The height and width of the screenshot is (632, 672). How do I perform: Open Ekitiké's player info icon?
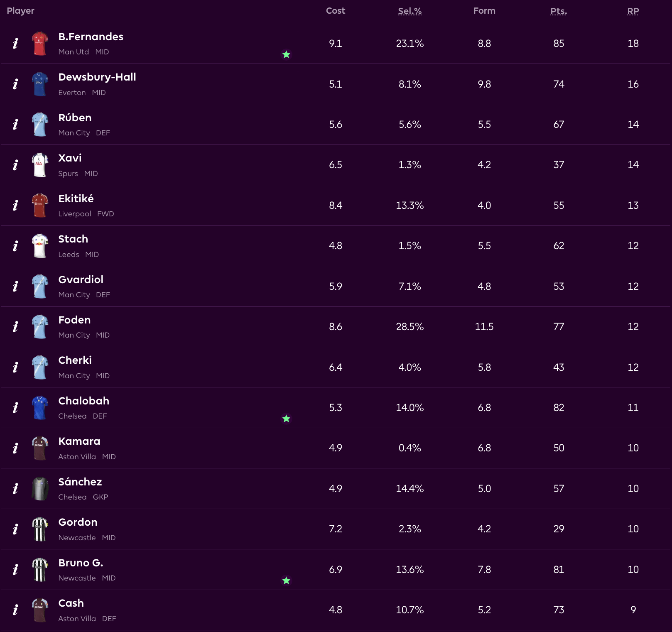click(x=15, y=205)
